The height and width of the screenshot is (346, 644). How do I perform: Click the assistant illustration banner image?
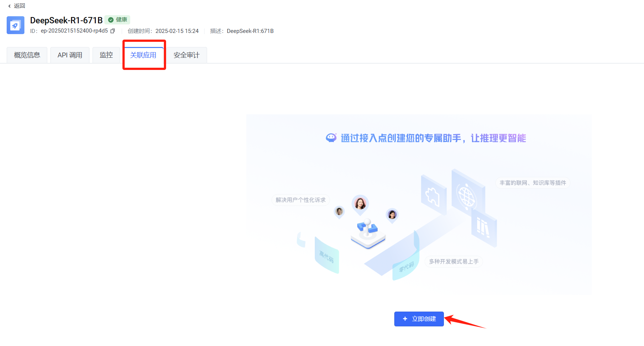[419, 204]
